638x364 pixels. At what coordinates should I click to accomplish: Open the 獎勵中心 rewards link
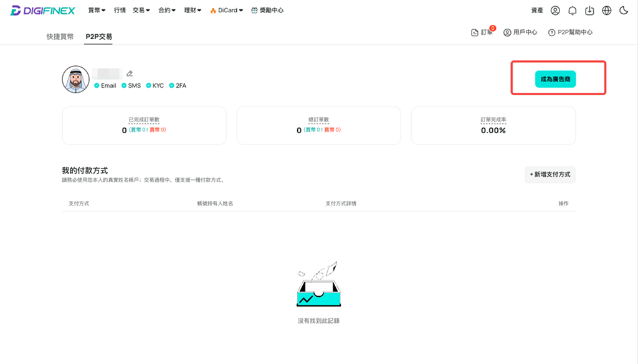[x=267, y=11]
